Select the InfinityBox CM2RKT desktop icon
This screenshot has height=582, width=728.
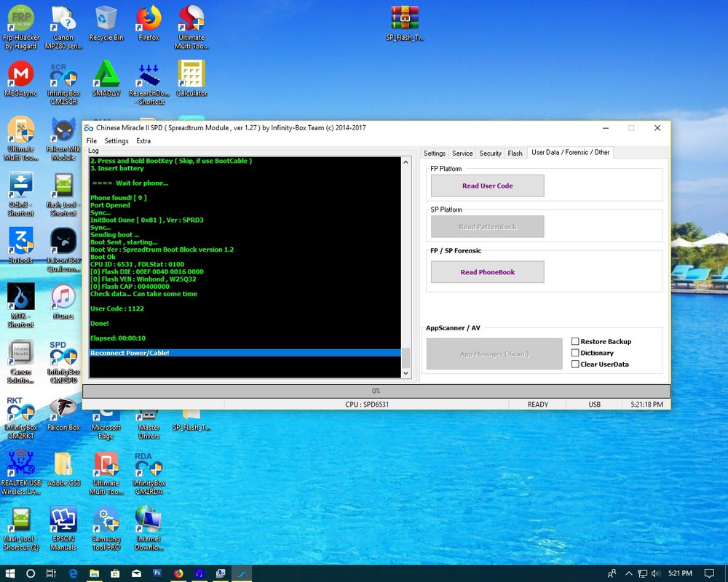click(21, 418)
